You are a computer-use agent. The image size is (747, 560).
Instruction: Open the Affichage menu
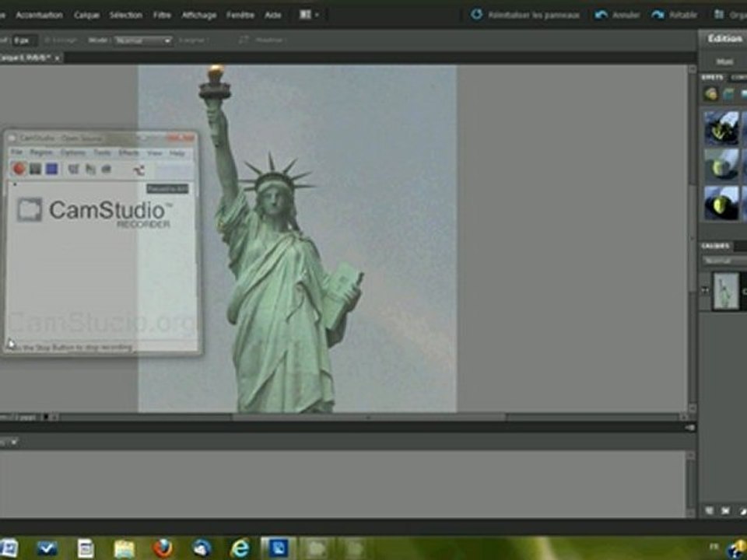click(199, 16)
